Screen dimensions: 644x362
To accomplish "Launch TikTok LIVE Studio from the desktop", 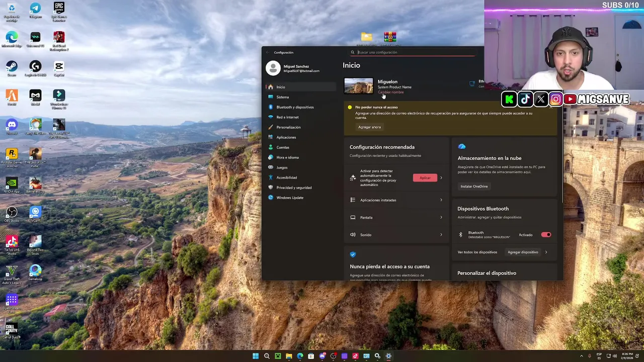I will 12,245.
